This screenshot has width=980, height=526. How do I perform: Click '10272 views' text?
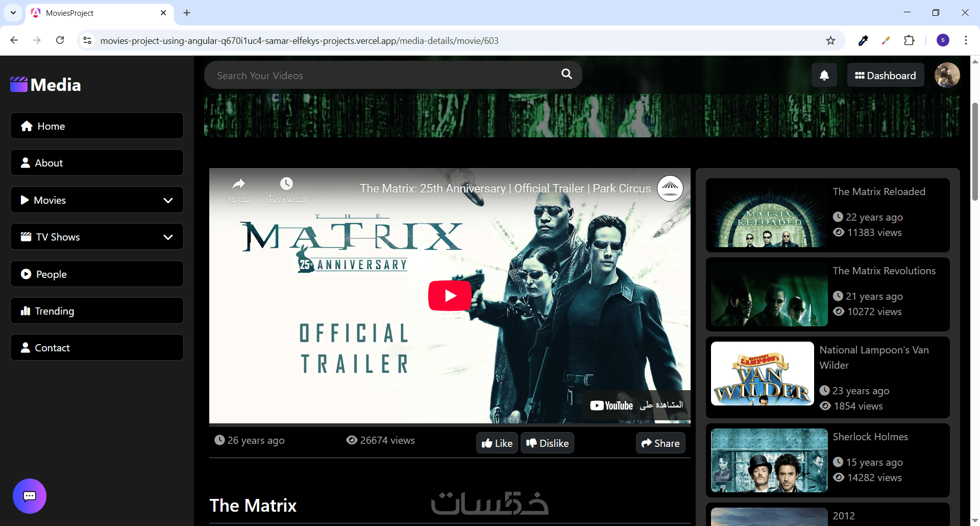874,312
